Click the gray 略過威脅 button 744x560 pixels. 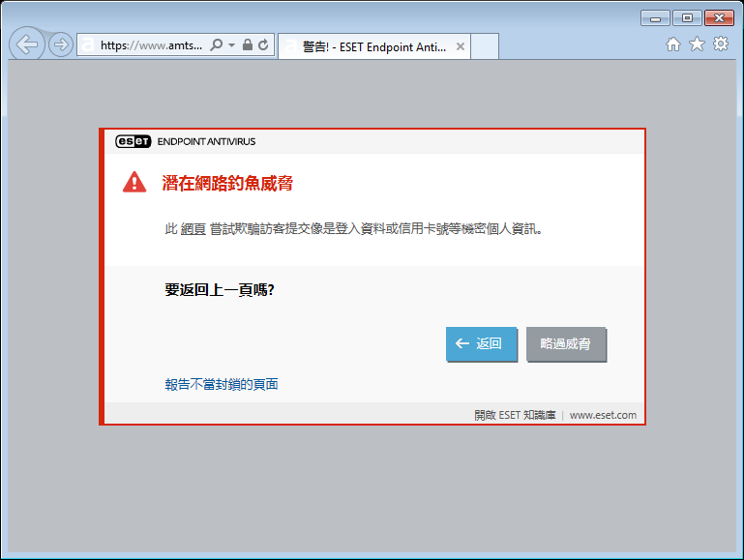[x=566, y=343]
